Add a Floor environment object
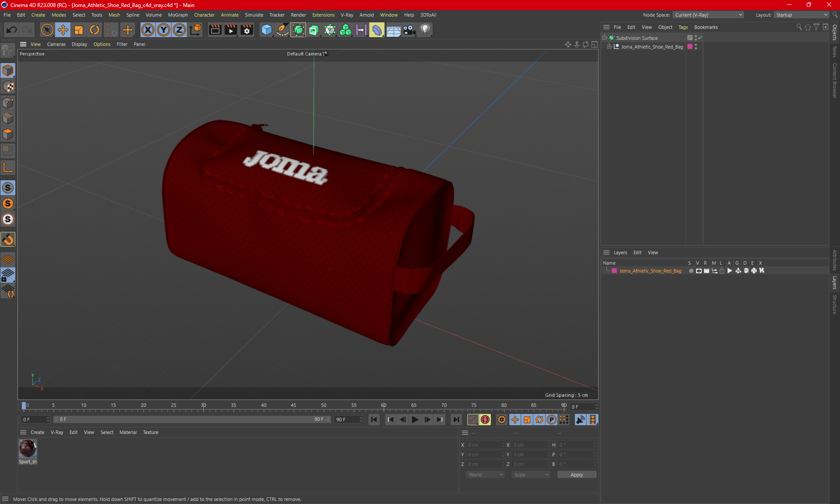This screenshot has width=840, height=504. click(x=393, y=30)
